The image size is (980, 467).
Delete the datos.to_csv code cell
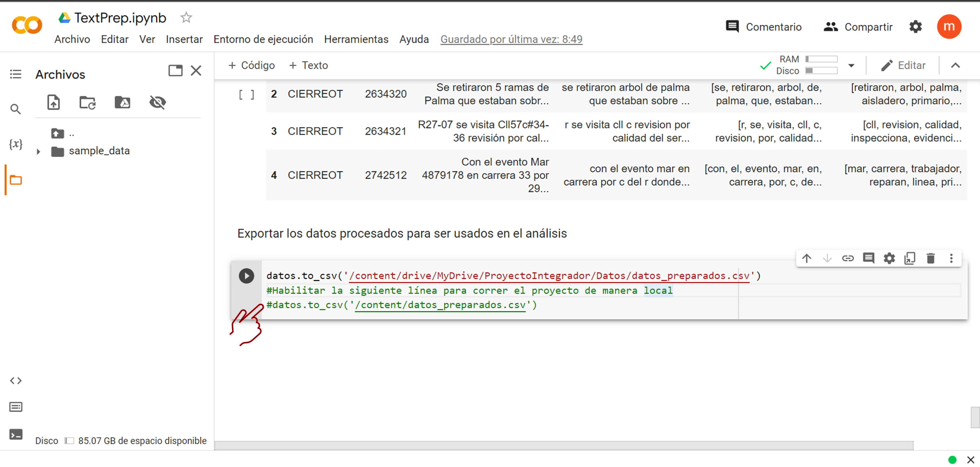931,258
